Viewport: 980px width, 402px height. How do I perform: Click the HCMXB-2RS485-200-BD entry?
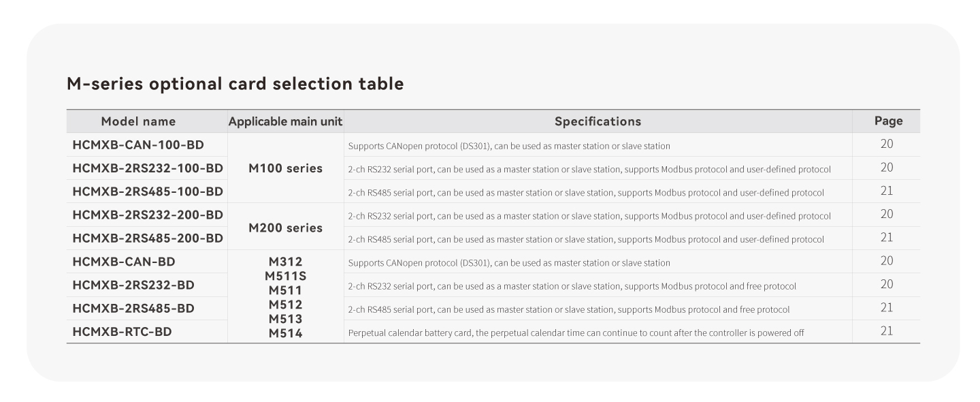[x=148, y=238]
